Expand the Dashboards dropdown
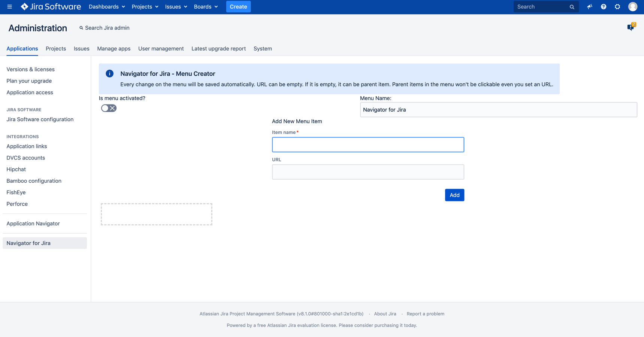This screenshot has height=337, width=644. pos(107,7)
